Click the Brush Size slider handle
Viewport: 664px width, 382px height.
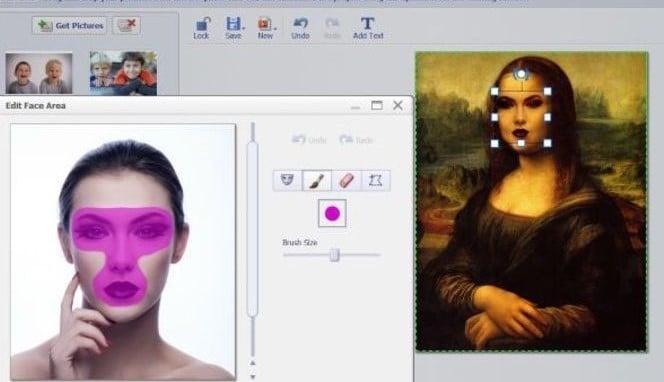coord(335,255)
